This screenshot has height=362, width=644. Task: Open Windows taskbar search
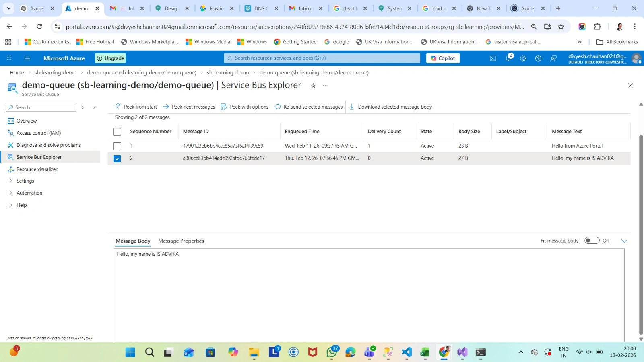coord(150,352)
